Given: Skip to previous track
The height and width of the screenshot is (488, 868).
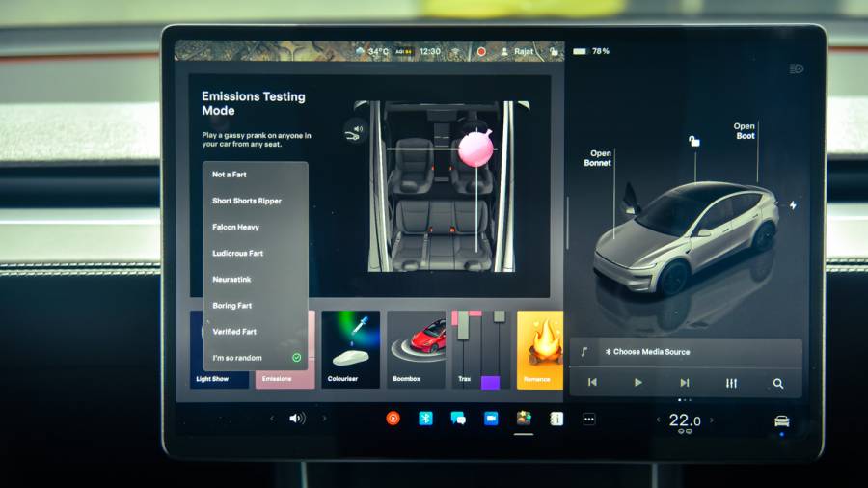Looking at the screenshot, I should coord(592,382).
